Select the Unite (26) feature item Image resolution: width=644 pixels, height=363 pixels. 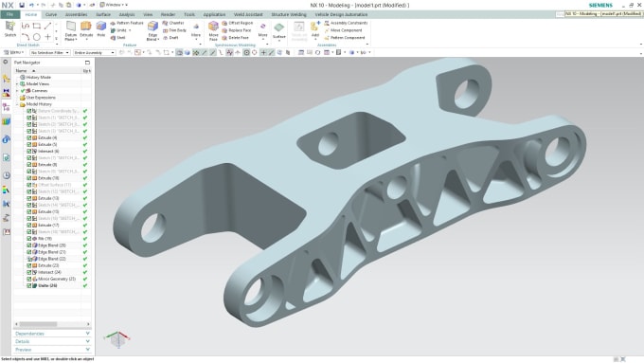click(x=47, y=285)
